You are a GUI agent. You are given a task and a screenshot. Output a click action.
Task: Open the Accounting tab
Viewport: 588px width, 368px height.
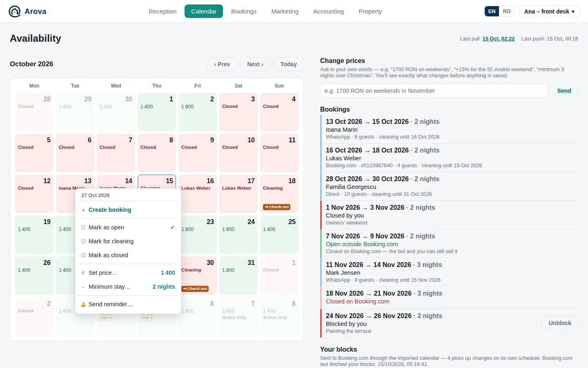pyautogui.click(x=329, y=11)
